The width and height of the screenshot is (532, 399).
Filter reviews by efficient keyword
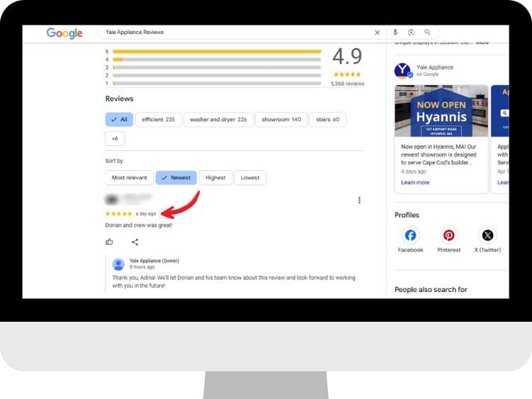(x=158, y=120)
